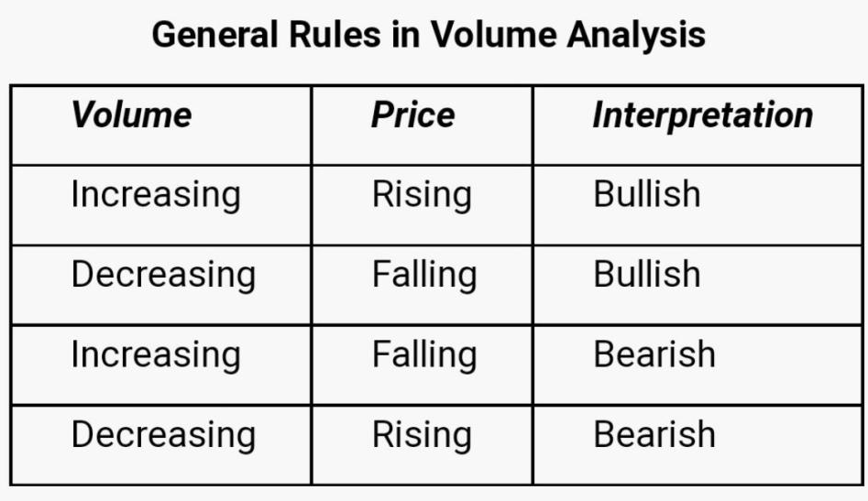Select 'Decreasing' in the second data row

(163, 275)
